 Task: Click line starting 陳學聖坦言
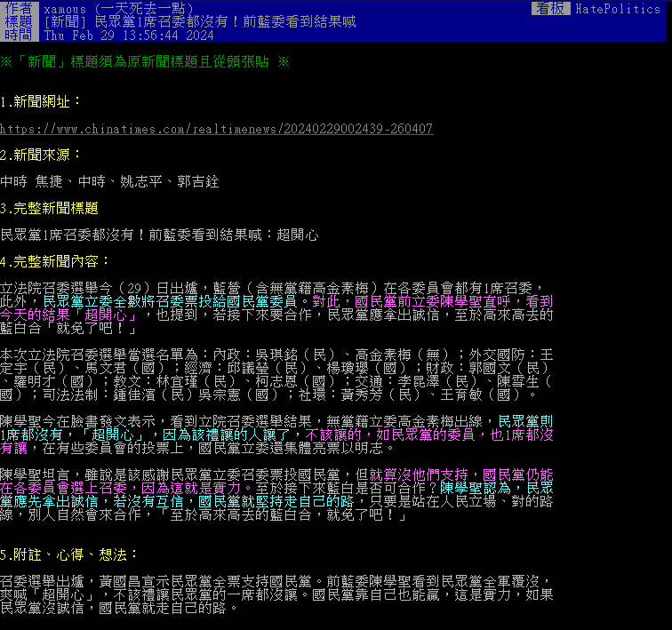276,474
